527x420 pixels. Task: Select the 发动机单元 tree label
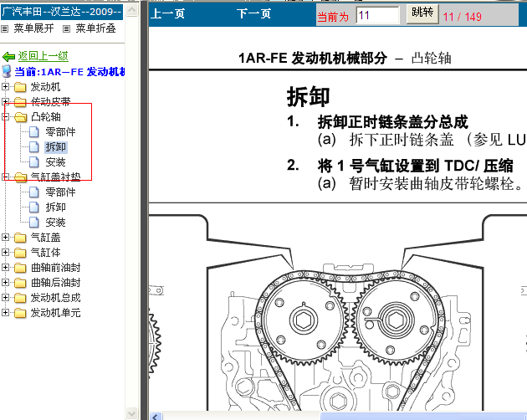click(x=55, y=313)
